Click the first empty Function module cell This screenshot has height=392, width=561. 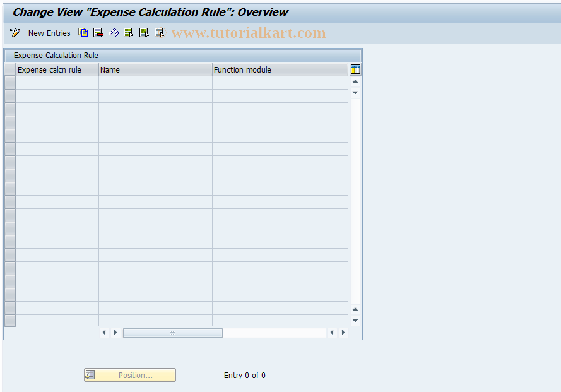pyautogui.click(x=280, y=83)
